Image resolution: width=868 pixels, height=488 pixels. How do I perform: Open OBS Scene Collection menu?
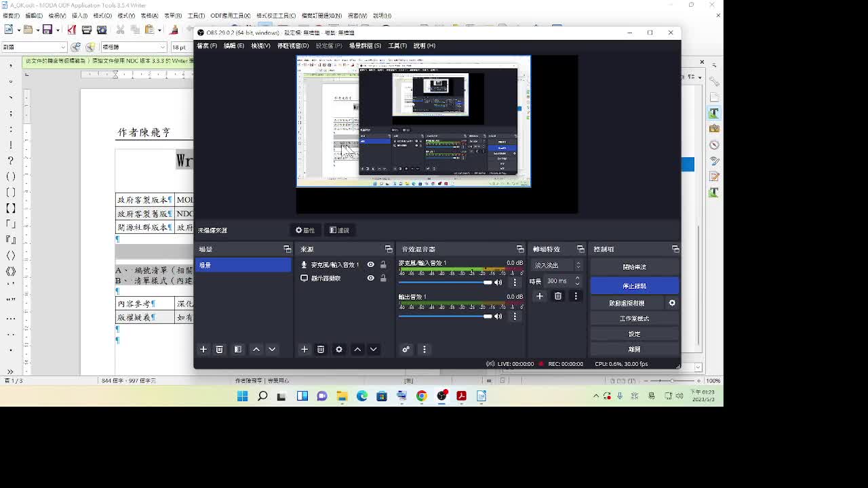(365, 45)
